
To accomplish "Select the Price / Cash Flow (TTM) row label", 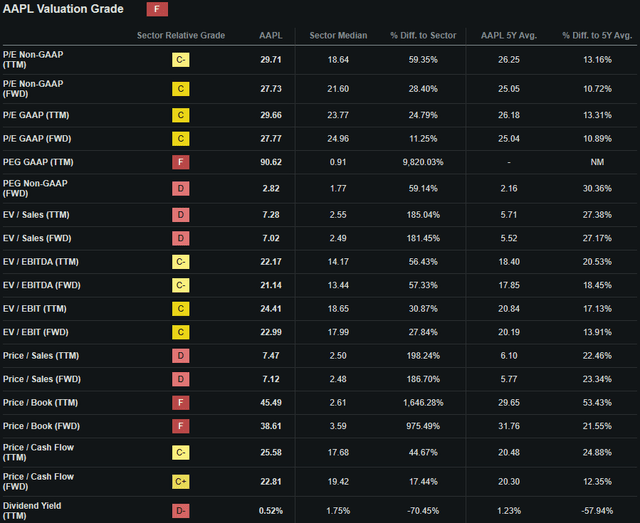I will click(38, 452).
